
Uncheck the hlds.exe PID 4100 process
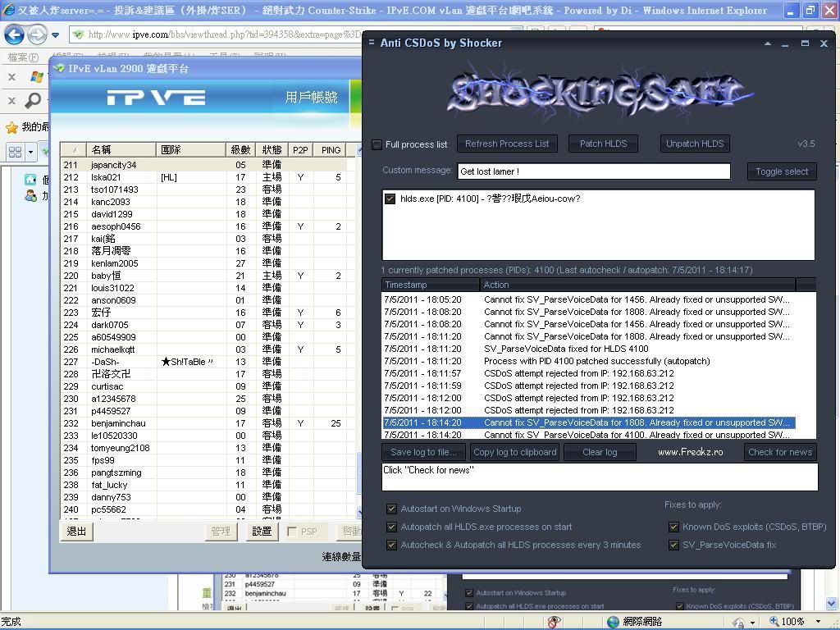point(390,199)
